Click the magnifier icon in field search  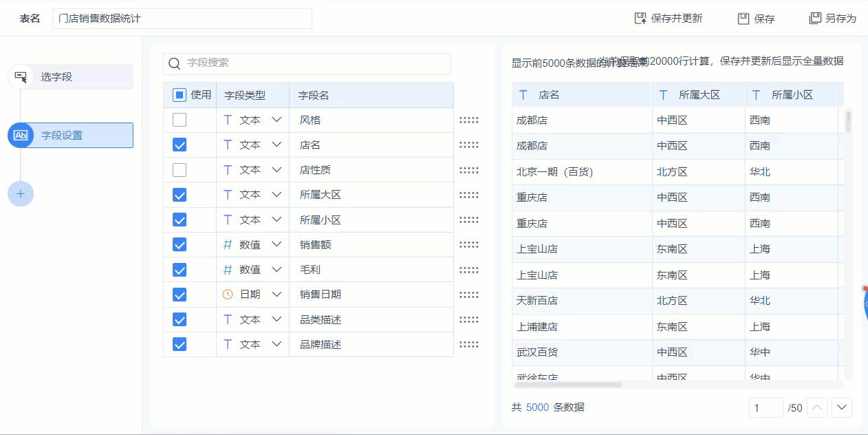coord(175,63)
